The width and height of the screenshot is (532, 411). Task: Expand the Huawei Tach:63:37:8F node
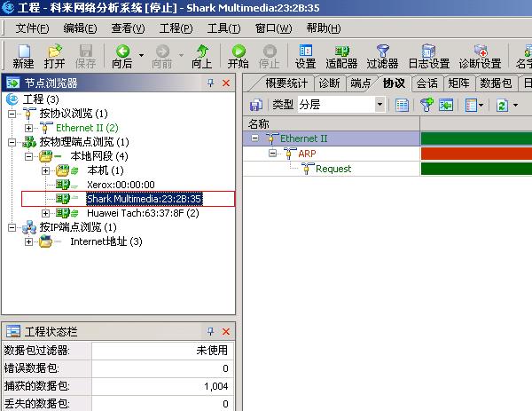point(45,213)
